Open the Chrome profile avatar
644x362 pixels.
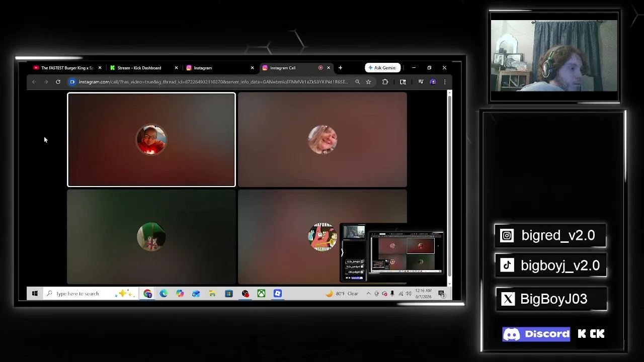(433, 82)
